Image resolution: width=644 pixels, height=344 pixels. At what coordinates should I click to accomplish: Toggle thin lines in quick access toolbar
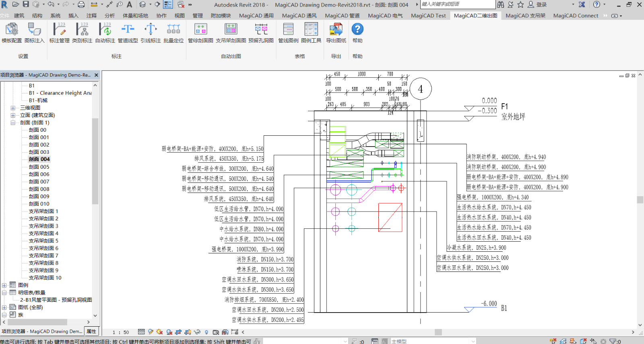coord(168,4)
